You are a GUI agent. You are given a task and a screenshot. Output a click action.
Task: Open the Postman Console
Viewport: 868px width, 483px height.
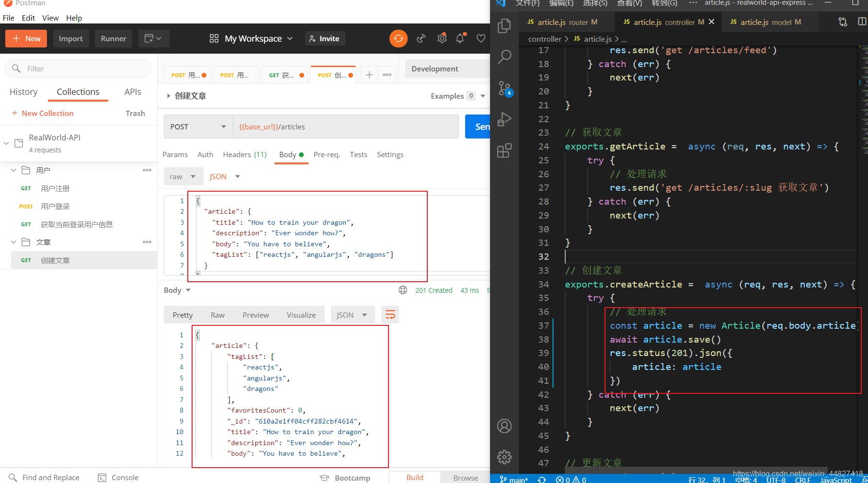[118, 477]
